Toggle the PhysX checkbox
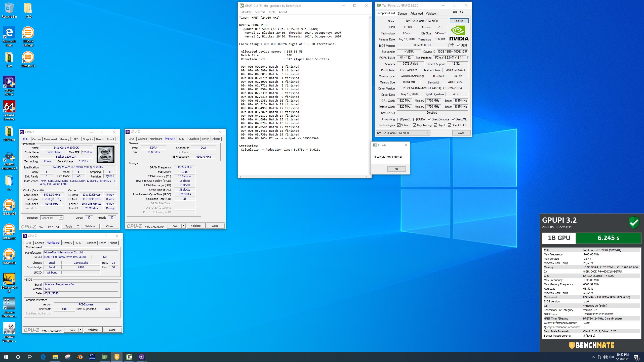The height and width of the screenshot is (362, 644). pyautogui.click(x=435, y=125)
